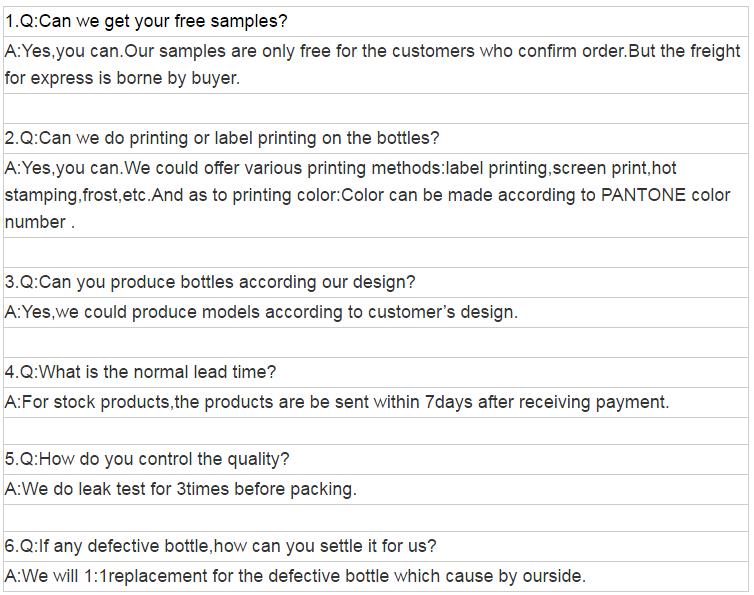754x595 pixels.
Task: Click question 3 about producing bottles by design
Action: click(x=210, y=282)
